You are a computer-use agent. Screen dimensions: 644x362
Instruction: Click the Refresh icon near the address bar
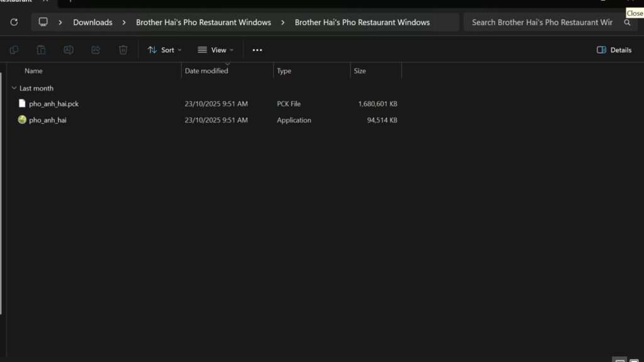tap(14, 22)
